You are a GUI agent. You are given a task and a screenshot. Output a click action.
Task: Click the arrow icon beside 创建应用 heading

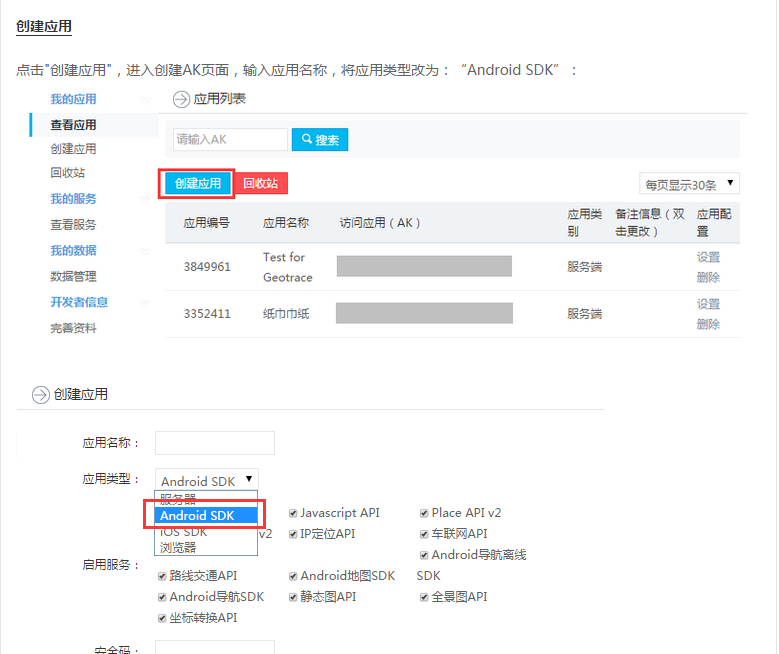[x=41, y=395]
